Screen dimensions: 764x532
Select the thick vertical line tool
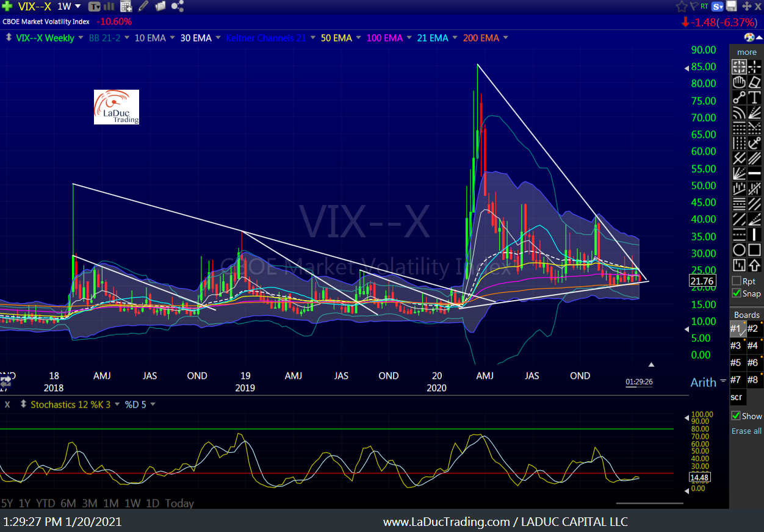click(x=754, y=235)
